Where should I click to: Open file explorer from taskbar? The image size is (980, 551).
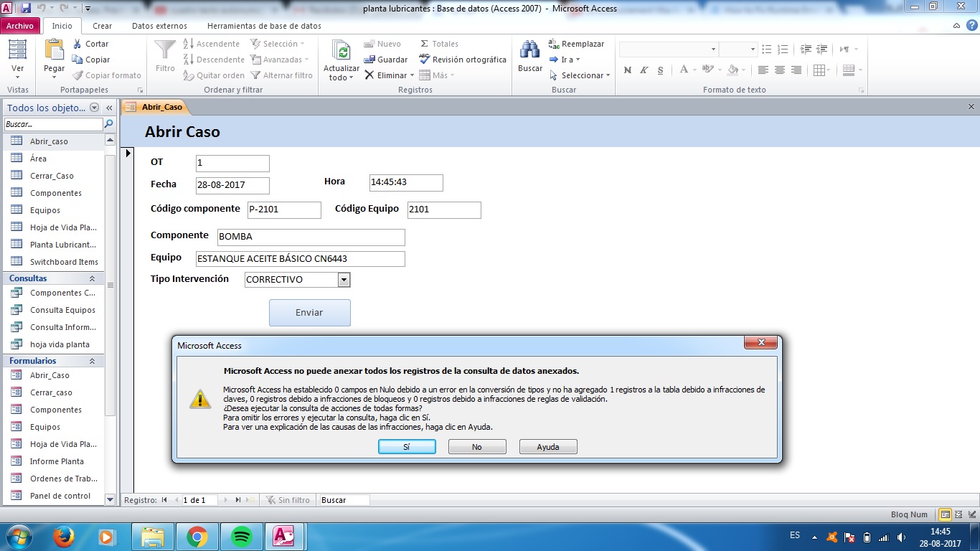(153, 537)
